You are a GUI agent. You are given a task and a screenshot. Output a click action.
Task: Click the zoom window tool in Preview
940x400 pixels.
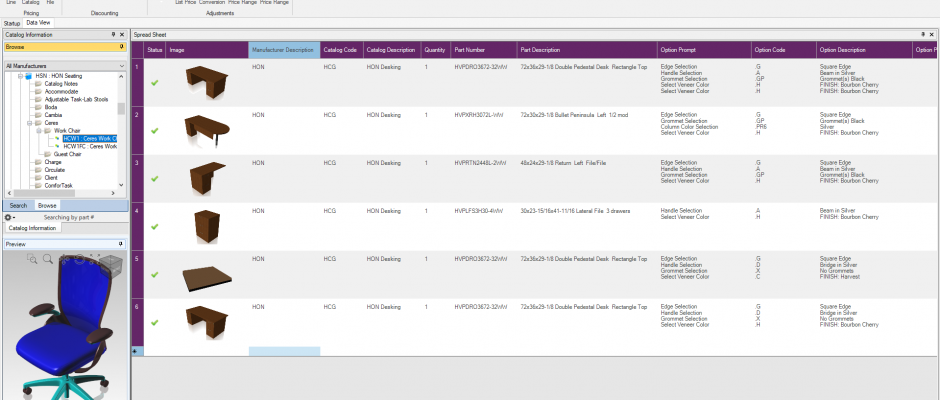(x=32, y=259)
